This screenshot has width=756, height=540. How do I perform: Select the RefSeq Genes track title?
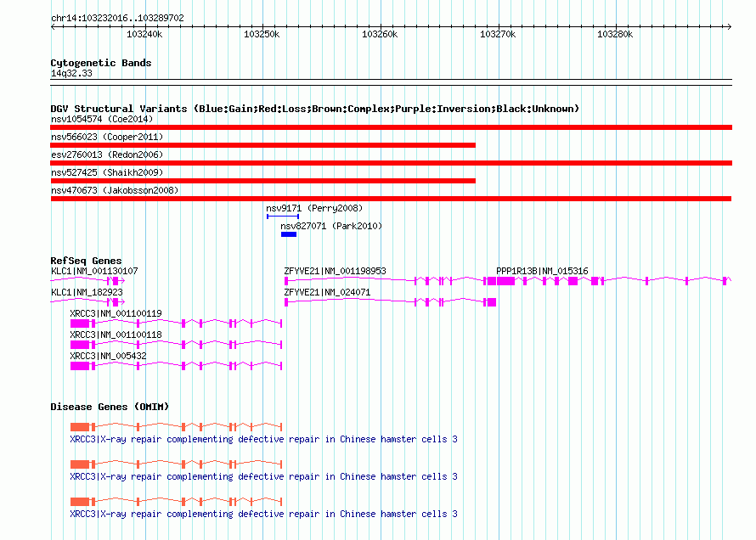86,261
